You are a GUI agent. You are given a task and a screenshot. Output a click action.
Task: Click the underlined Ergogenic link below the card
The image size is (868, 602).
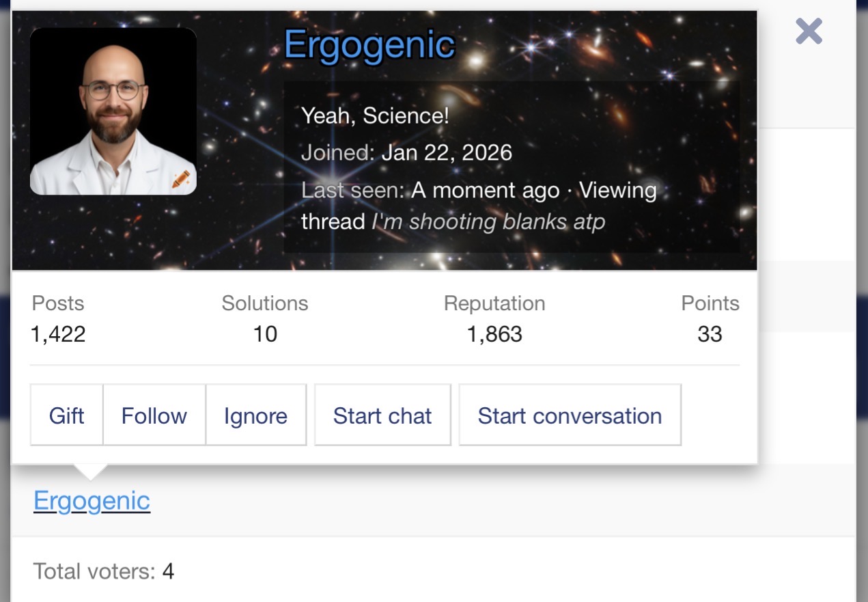pyautogui.click(x=92, y=501)
